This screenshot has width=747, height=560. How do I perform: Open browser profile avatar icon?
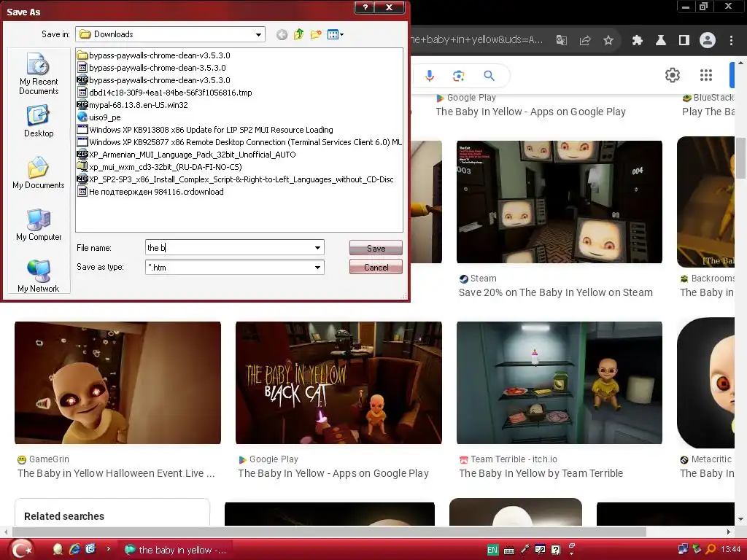click(x=708, y=40)
